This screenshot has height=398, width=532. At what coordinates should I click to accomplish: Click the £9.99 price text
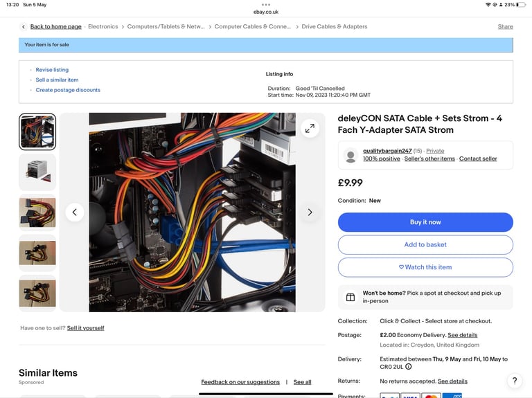pos(350,183)
